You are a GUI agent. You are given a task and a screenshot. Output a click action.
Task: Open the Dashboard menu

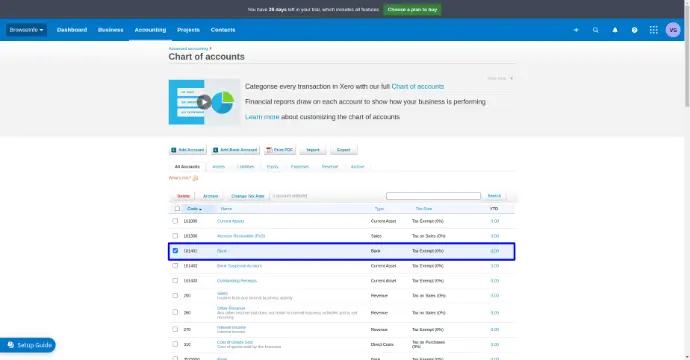coord(72,30)
